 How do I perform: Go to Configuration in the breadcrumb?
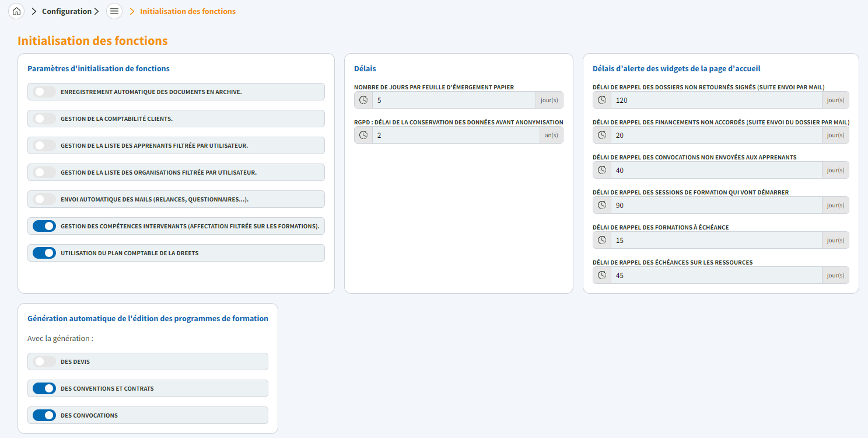66,11
